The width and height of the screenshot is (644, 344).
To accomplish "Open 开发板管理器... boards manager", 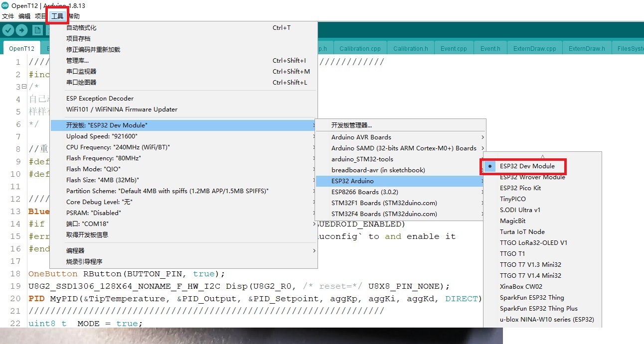I will pyautogui.click(x=401, y=125).
